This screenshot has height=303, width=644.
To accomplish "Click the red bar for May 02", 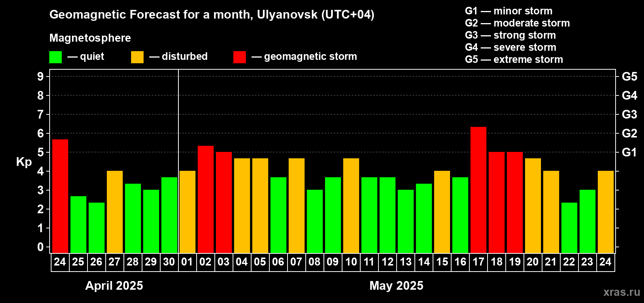I will (206, 200).
